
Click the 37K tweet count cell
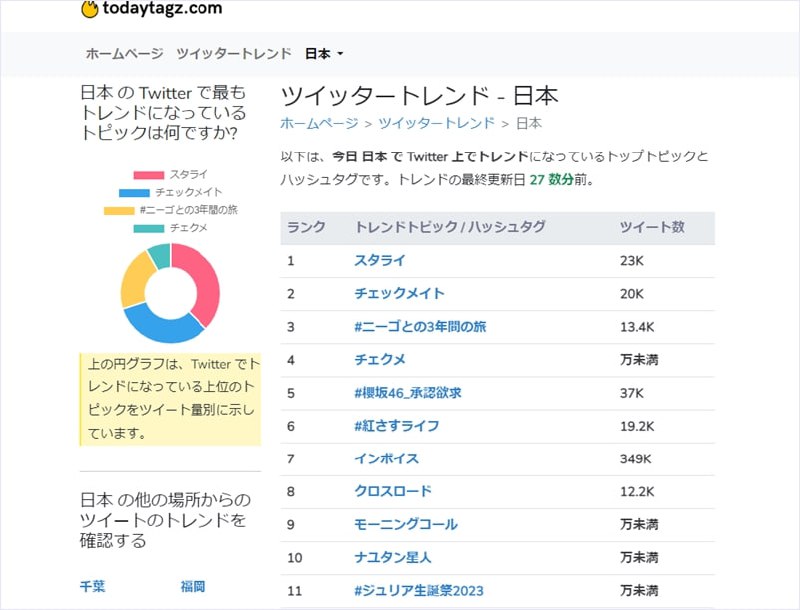tap(632, 394)
